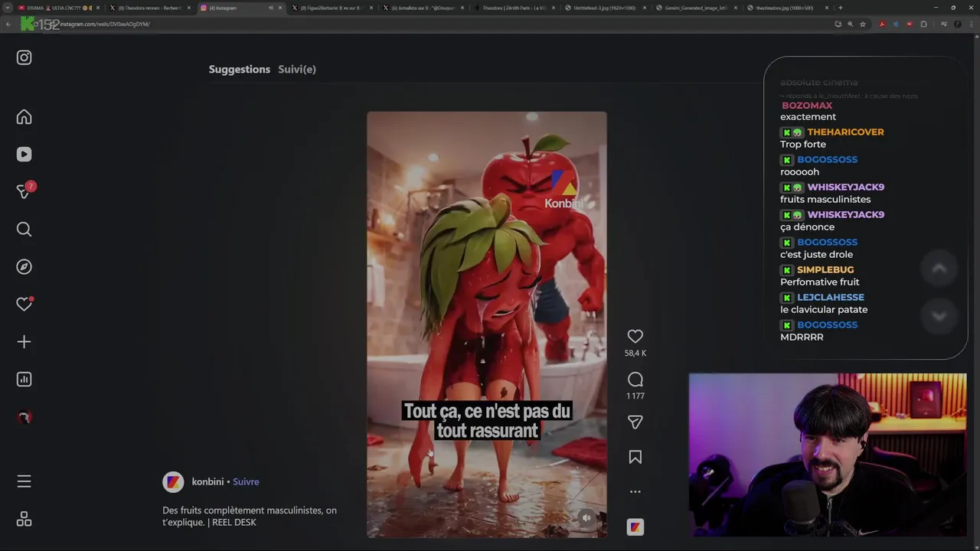Open the browser tab search dropdown

pos(7,8)
